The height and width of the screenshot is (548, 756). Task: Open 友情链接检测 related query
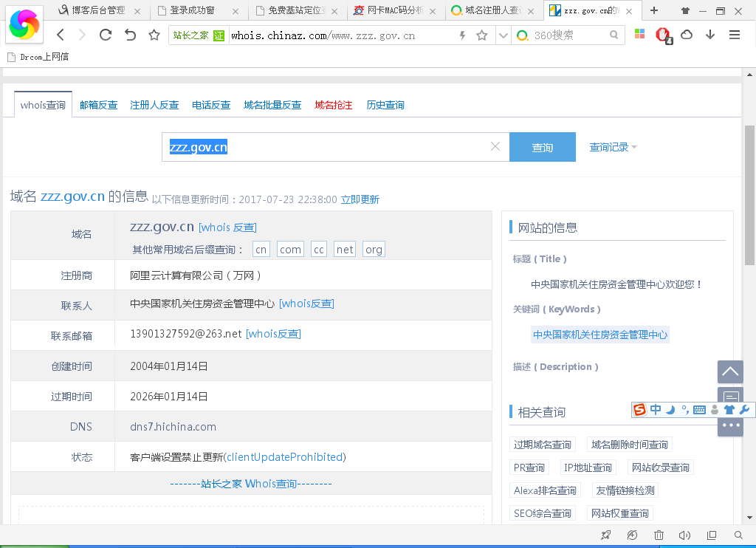pyautogui.click(x=625, y=490)
